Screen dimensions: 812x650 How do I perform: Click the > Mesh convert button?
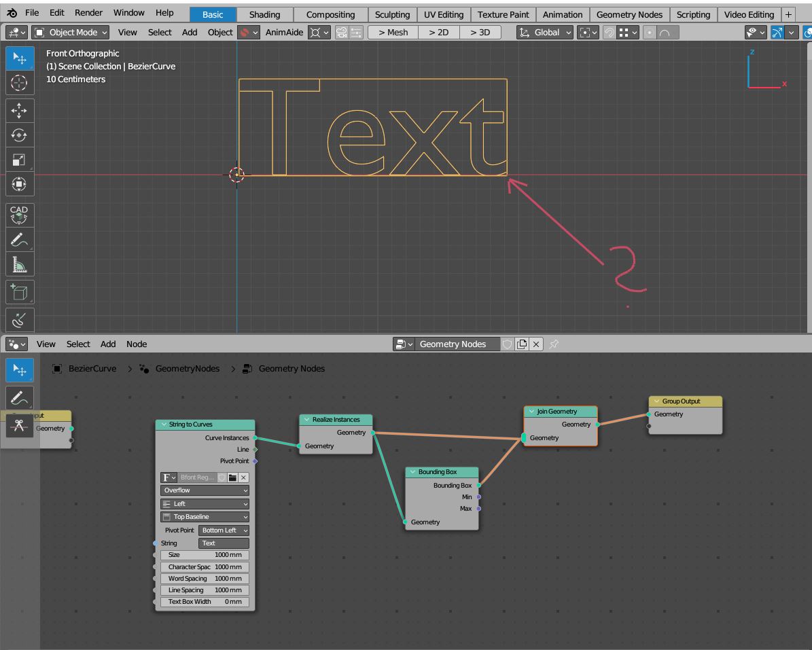point(393,33)
